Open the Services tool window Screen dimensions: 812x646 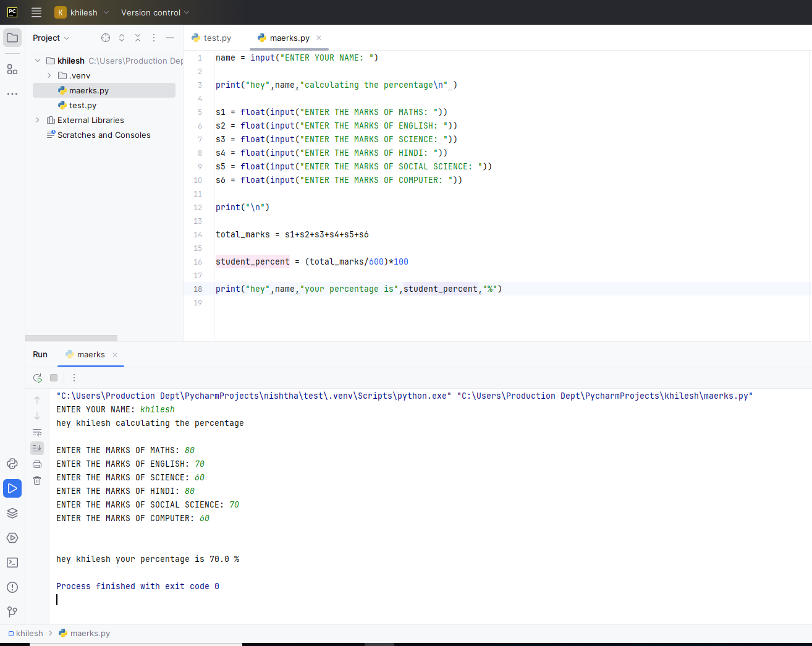(x=12, y=538)
